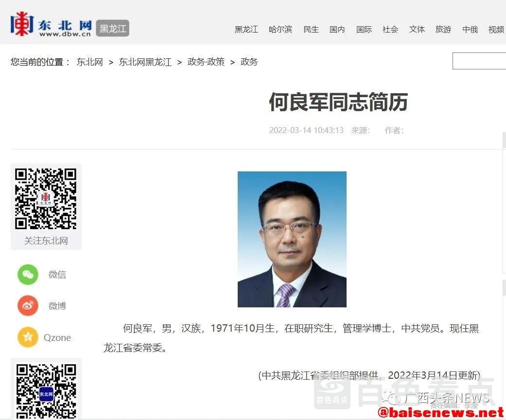
Task: Click the lower QR code in sidebar
Action: [x=46, y=391]
